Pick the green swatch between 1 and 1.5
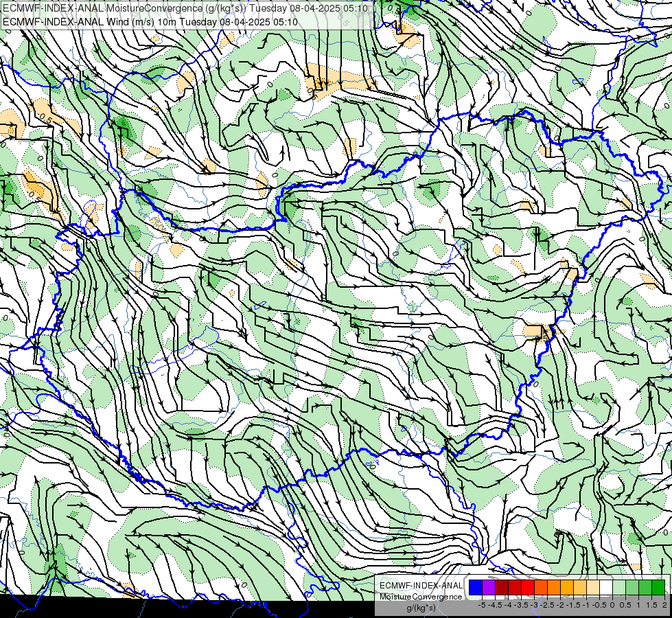This screenshot has width=672, height=618. 645,587
